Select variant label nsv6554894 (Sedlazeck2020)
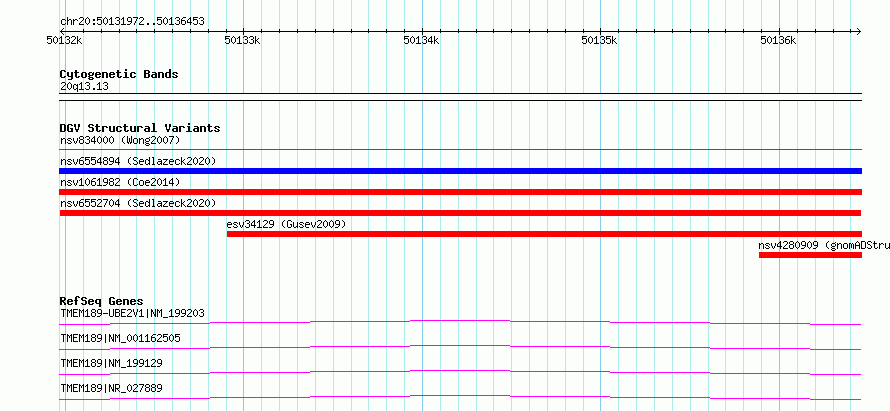Screen dimensions: 890x411 pyautogui.click(x=138, y=161)
